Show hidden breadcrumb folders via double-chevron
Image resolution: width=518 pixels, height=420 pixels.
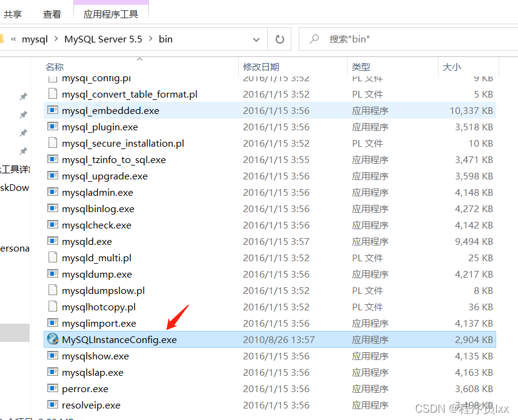pyautogui.click(x=13, y=39)
